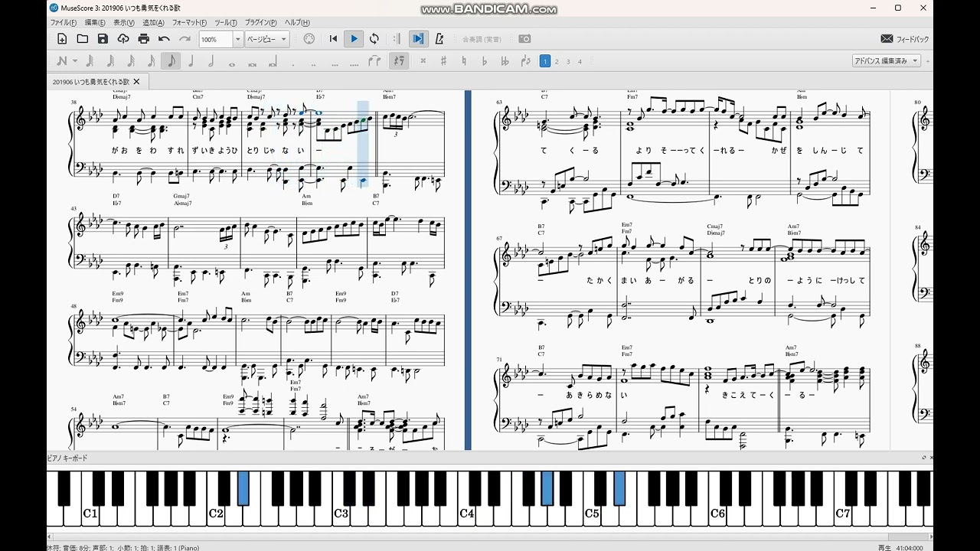The height and width of the screenshot is (551, 980).
Task: Save the score with the floppy disk icon
Action: 103,39
